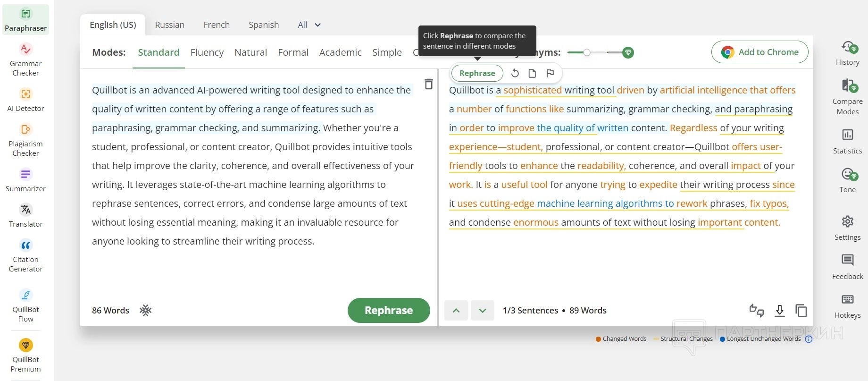Image resolution: width=868 pixels, height=381 pixels.
Task: Download the paraphrased output
Action: (x=779, y=310)
